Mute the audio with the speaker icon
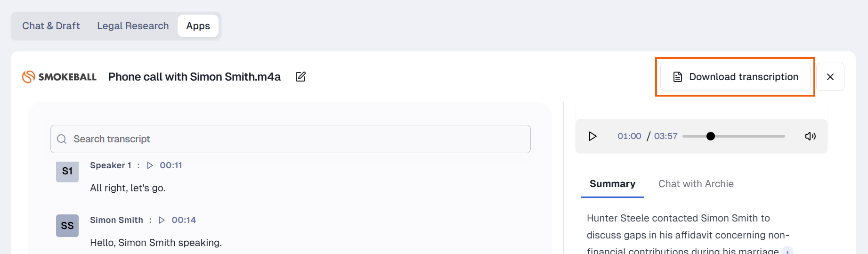Screen dimensions: 868x254 tap(810, 136)
